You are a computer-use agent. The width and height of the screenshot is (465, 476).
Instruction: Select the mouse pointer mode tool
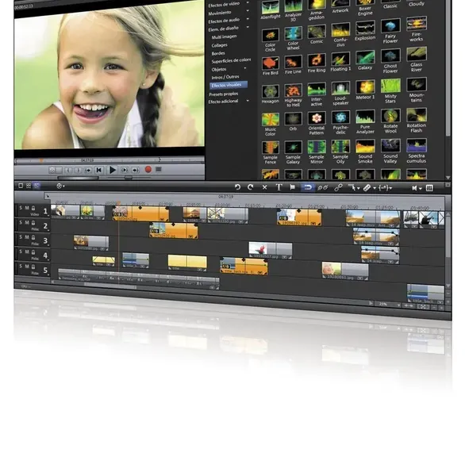[352, 188]
